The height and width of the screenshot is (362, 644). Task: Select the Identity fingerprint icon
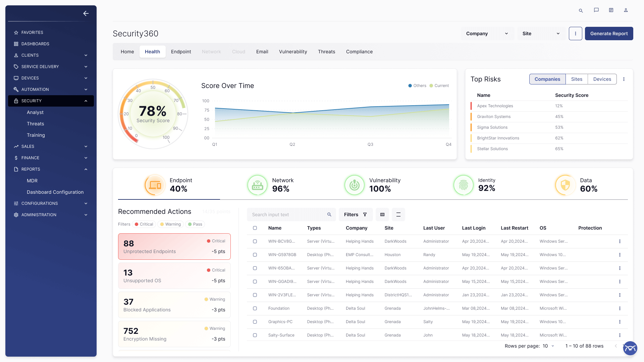click(463, 185)
